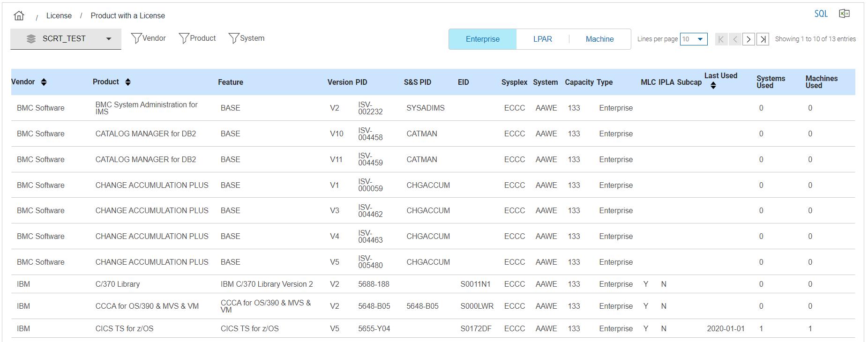868x342 pixels.
Task: Sort by Last Used date
Action: 713,85
